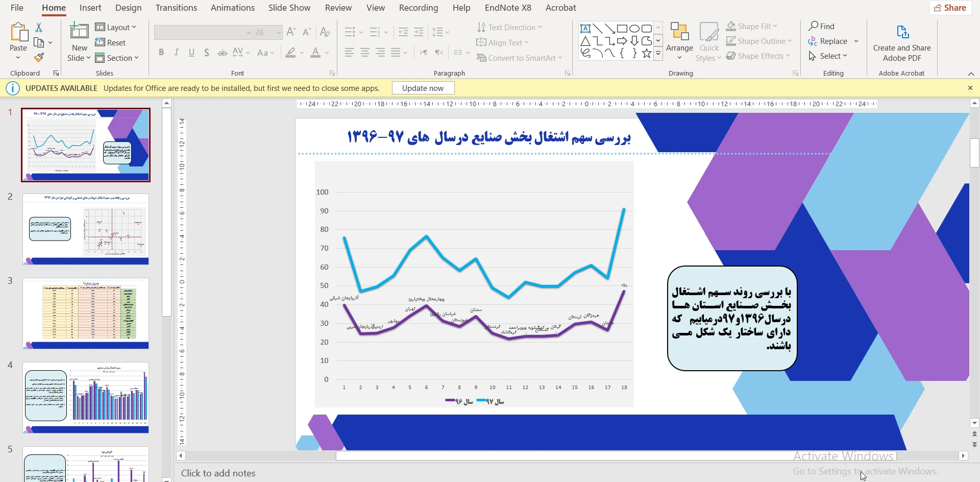Clear all formatting with eraser icon
The image size is (980, 482).
(325, 32)
